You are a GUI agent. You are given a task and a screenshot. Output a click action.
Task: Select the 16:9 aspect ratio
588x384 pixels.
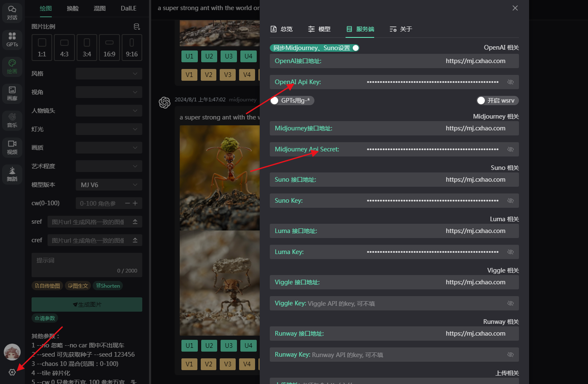(x=109, y=48)
